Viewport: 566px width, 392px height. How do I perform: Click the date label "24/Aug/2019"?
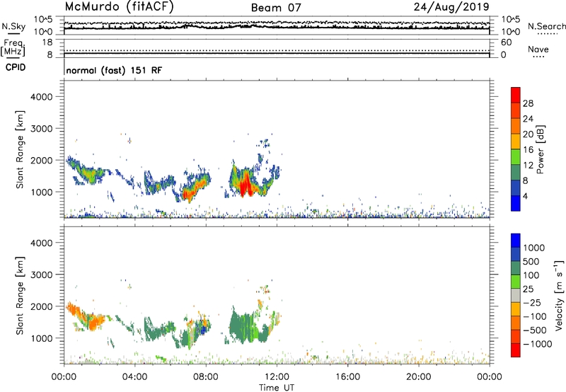(x=451, y=7)
